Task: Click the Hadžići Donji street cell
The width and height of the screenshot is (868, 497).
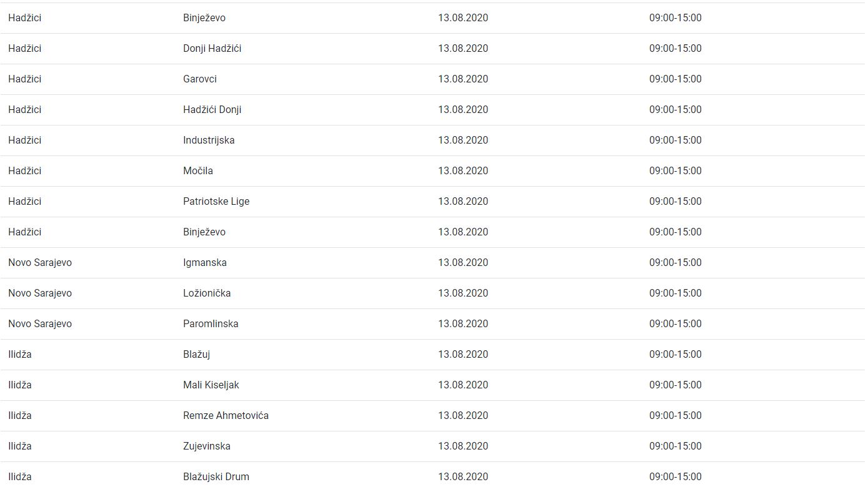Action: coord(212,110)
